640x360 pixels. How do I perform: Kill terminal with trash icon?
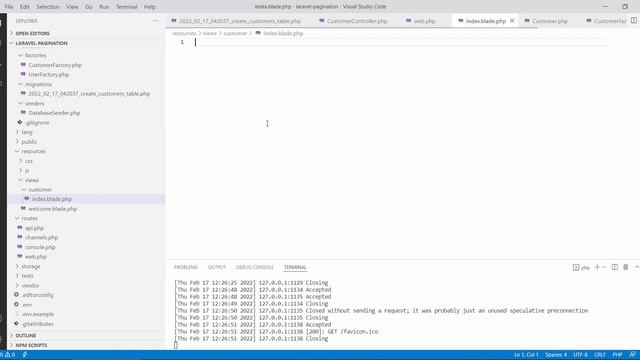(626, 267)
